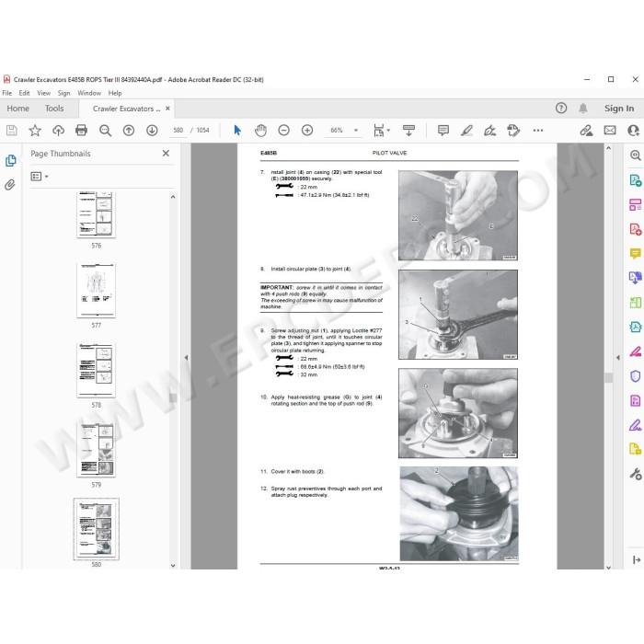This screenshot has width=644, height=644.
Task: Open the Help menu
Action: click(115, 93)
